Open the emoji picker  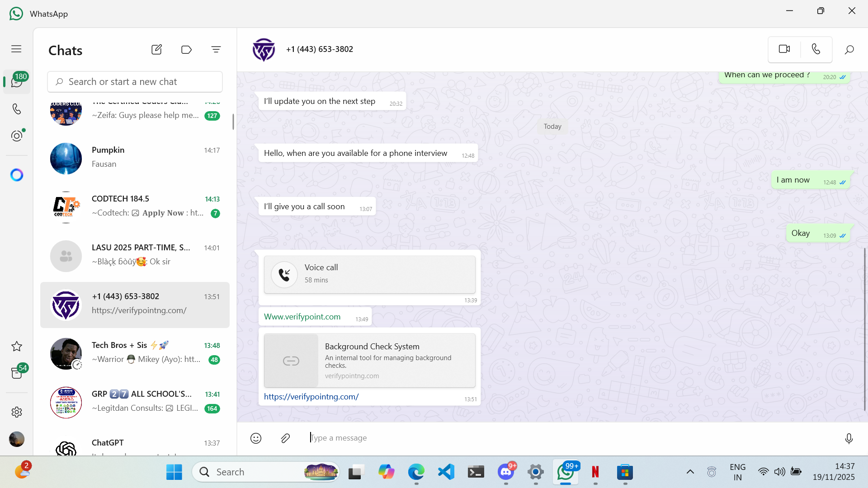(x=256, y=438)
